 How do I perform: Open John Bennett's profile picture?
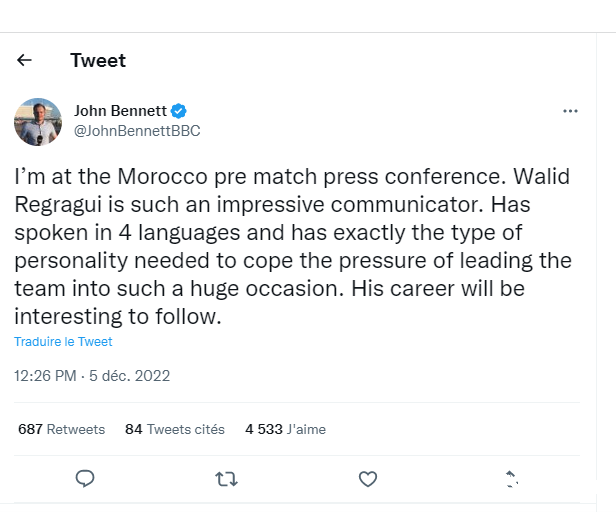38,122
